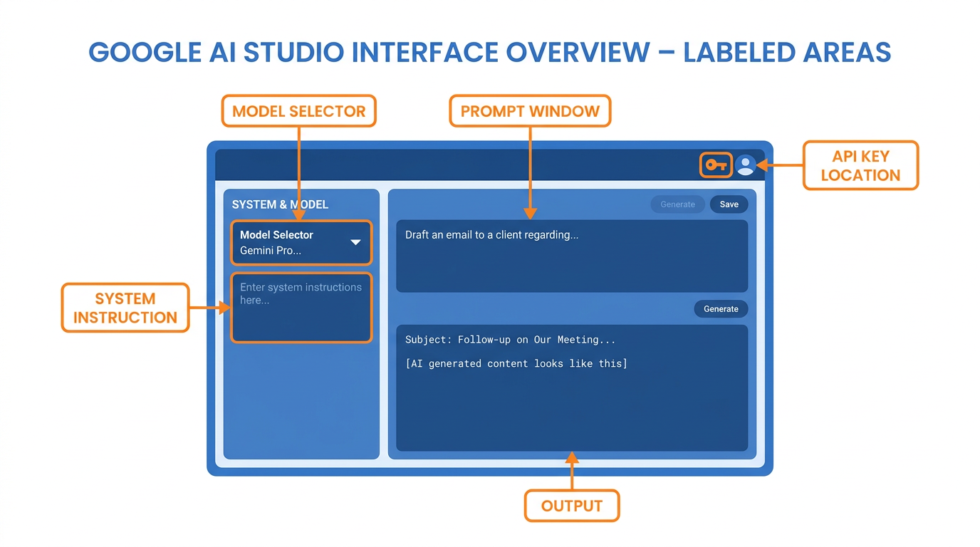980x547 pixels.
Task: Click the 'SYSTEM & MODEL' panel heading
Action: tap(280, 204)
